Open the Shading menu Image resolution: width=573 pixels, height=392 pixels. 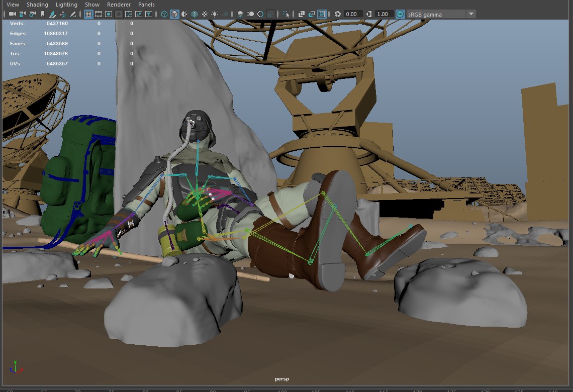(37, 5)
